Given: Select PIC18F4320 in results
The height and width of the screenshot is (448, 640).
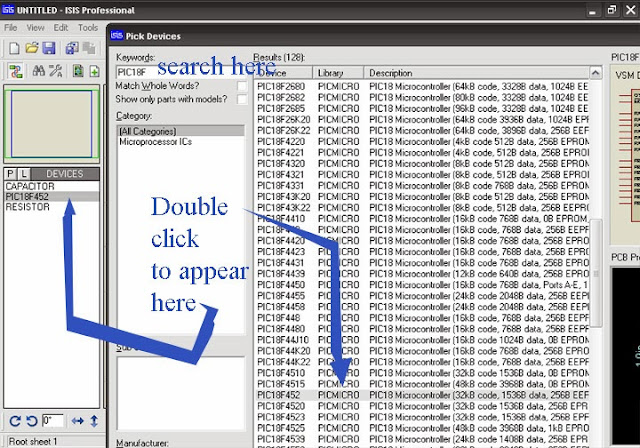Looking at the screenshot, I should click(x=422, y=164).
